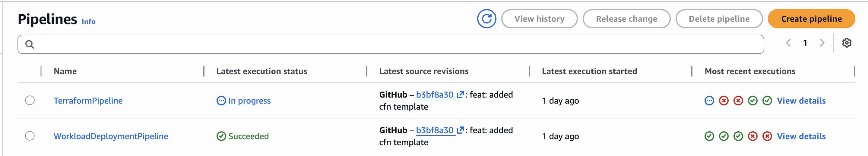Open table preferences gear icon
868x156 pixels.
[x=846, y=43]
